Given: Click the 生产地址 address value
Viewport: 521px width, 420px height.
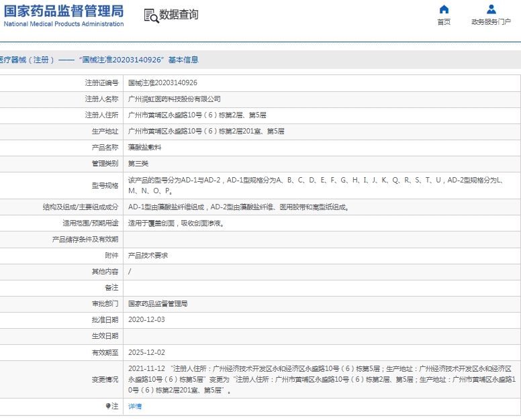Looking at the screenshot, I should (206, 131).
